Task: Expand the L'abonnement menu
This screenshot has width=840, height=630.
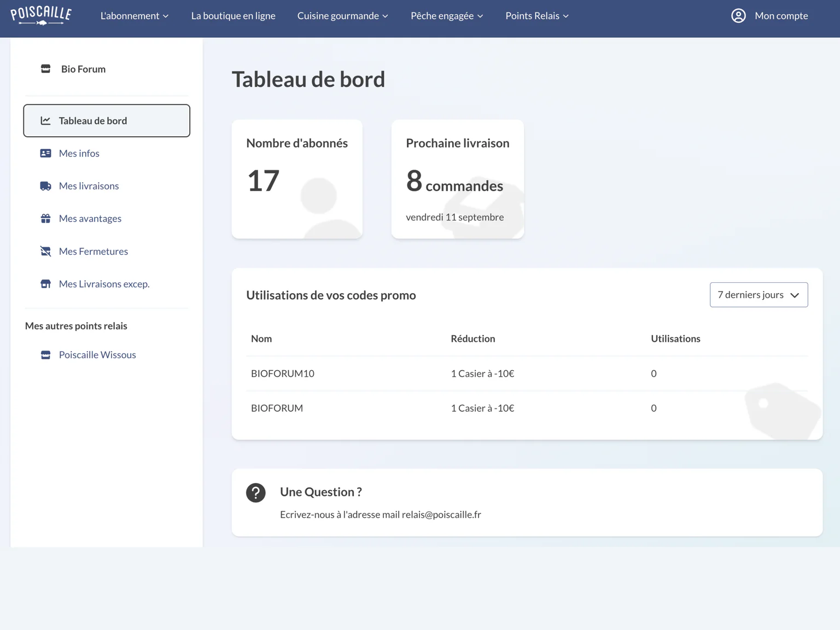Action: pos(135,16)
